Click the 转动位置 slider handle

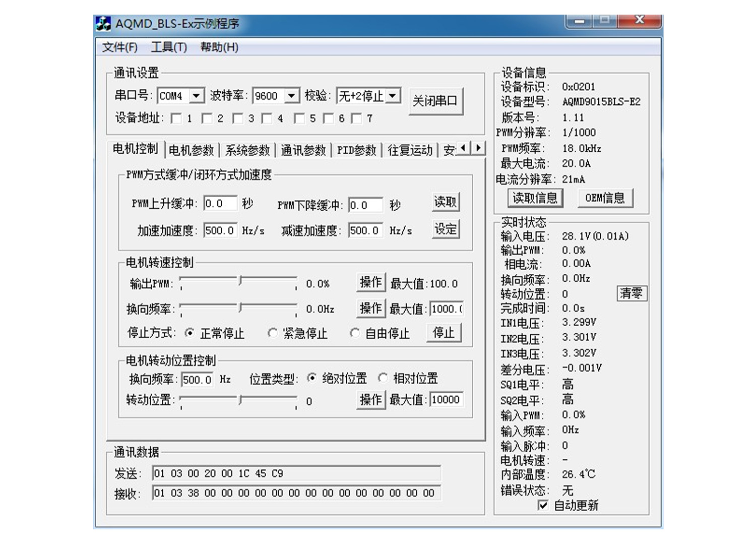pyautogui.click(x=241, y=400)
